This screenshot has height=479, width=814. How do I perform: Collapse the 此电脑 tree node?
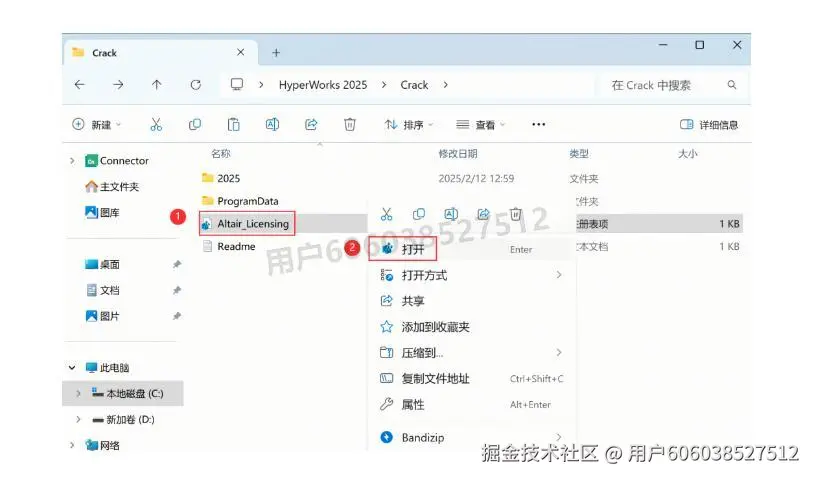click(72, 368)
